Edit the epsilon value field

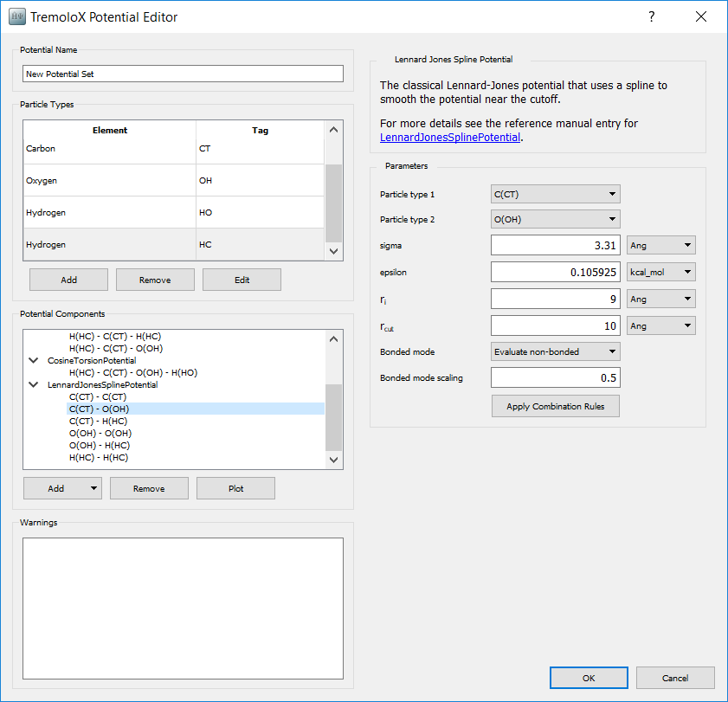[555, 272]
